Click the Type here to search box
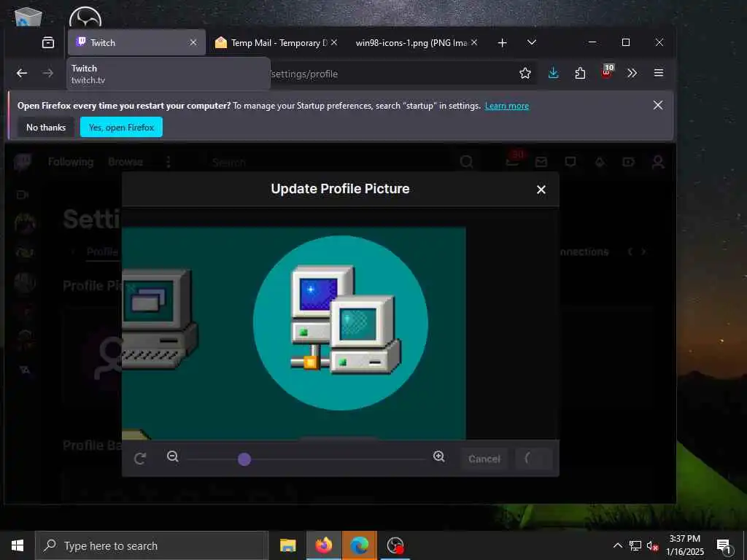This screenshot has height=560, width=747. tap(152, 545)
